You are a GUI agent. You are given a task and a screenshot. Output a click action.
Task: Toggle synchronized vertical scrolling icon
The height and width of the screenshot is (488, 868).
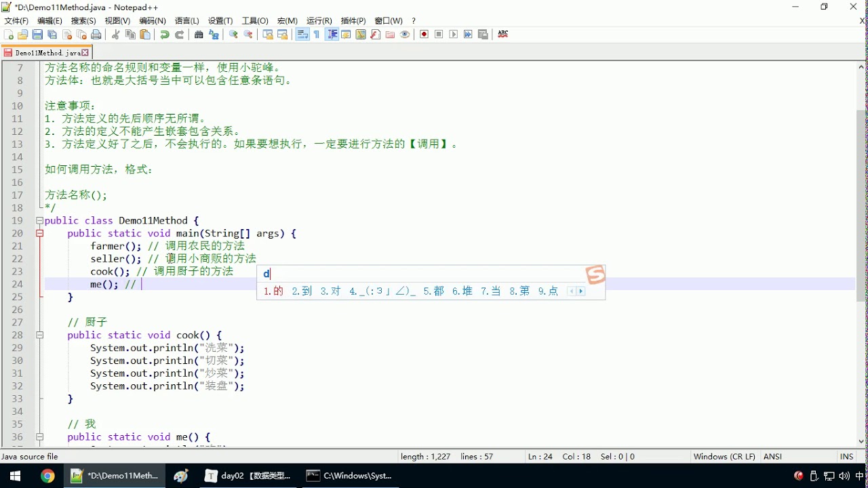(x=268, y=34)
